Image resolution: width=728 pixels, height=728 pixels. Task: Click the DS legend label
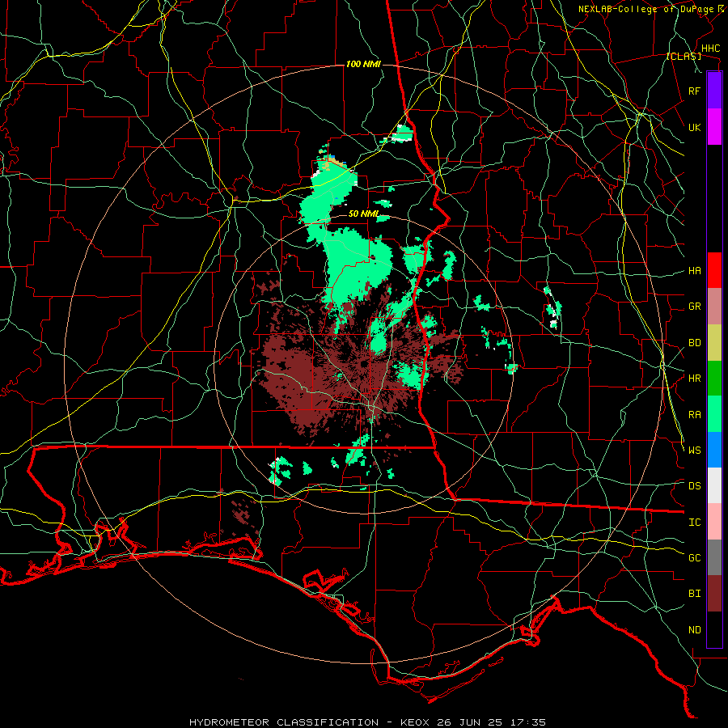coord(694,486)
